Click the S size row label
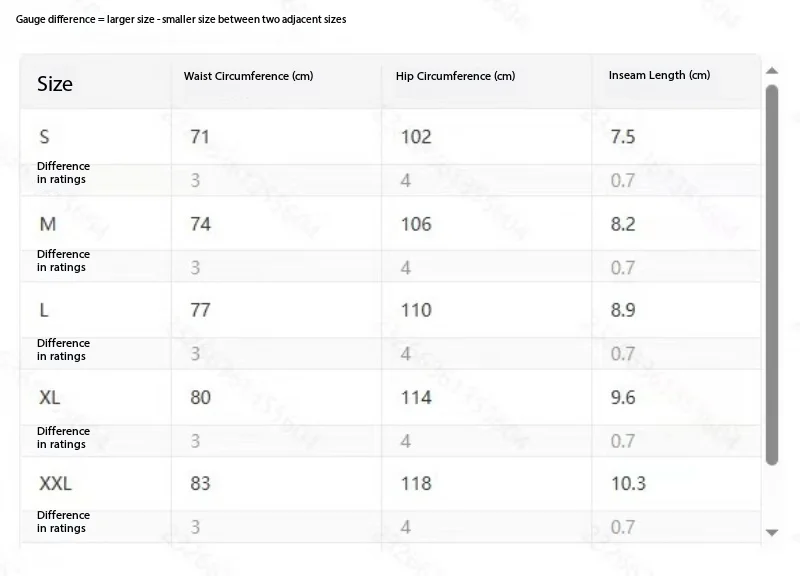This screenshot has height=576, width=800. point(44,137)
